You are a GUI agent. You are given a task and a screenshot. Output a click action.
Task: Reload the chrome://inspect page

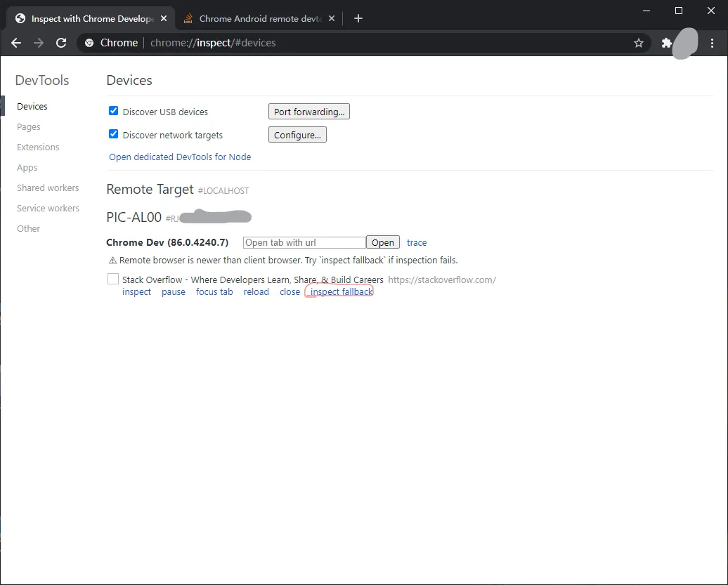point(61,43)
